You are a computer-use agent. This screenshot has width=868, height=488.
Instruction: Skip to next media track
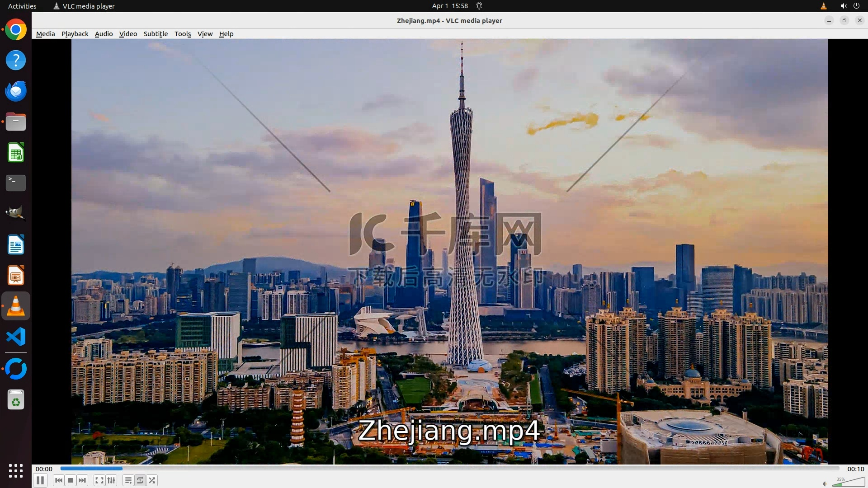[82, 480]
